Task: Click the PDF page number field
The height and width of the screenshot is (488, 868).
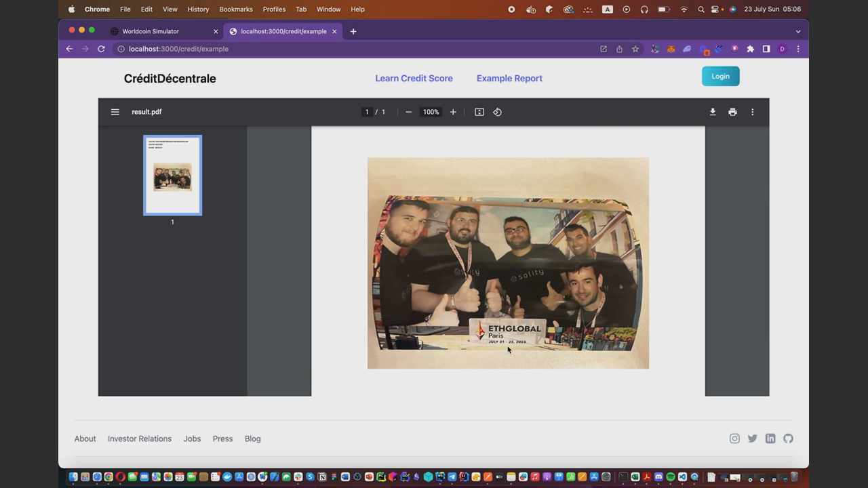Action: pyautogui.click(x=367, y=112)
